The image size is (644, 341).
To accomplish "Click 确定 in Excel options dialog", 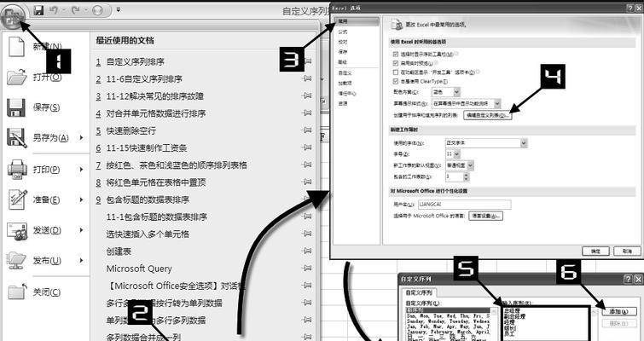I will tap(596, 251).
